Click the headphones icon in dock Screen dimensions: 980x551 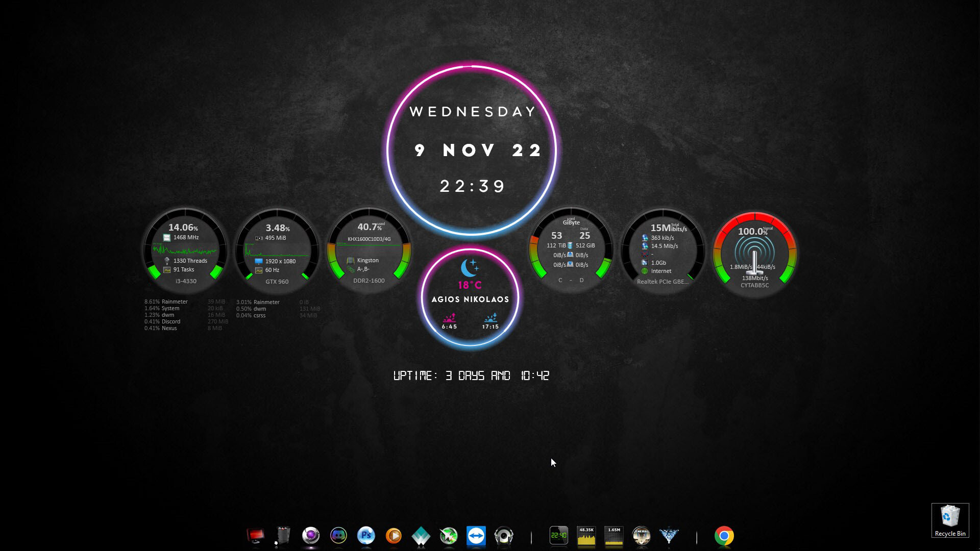(x=504, y=536)
